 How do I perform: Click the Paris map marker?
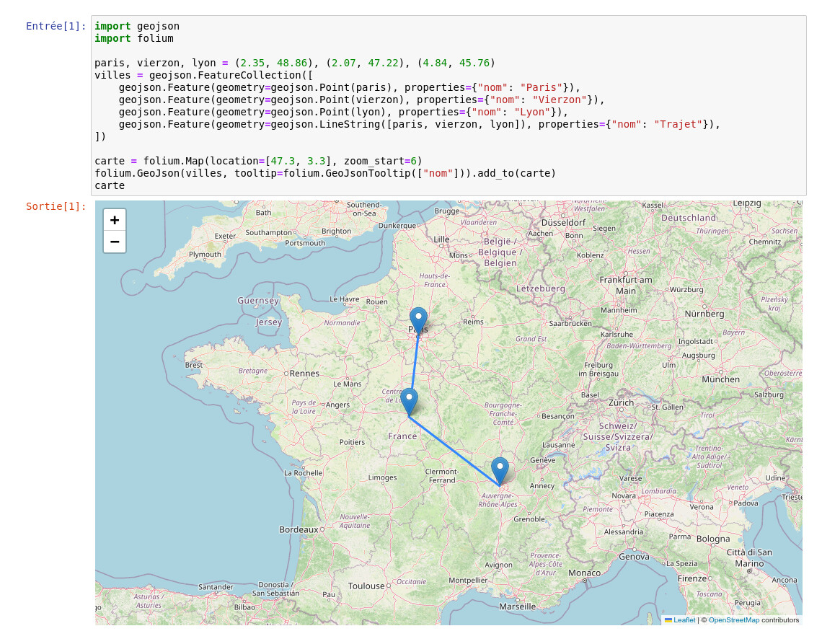coord(418,321)
